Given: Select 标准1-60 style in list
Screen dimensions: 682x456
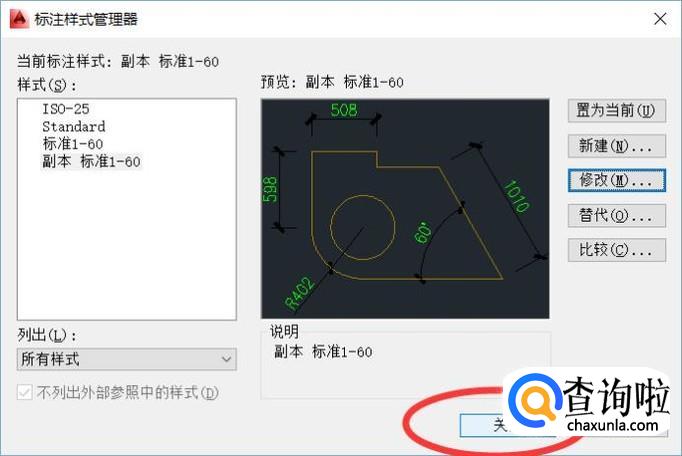Looking at the screenshot, I should [x=73, y=144].
